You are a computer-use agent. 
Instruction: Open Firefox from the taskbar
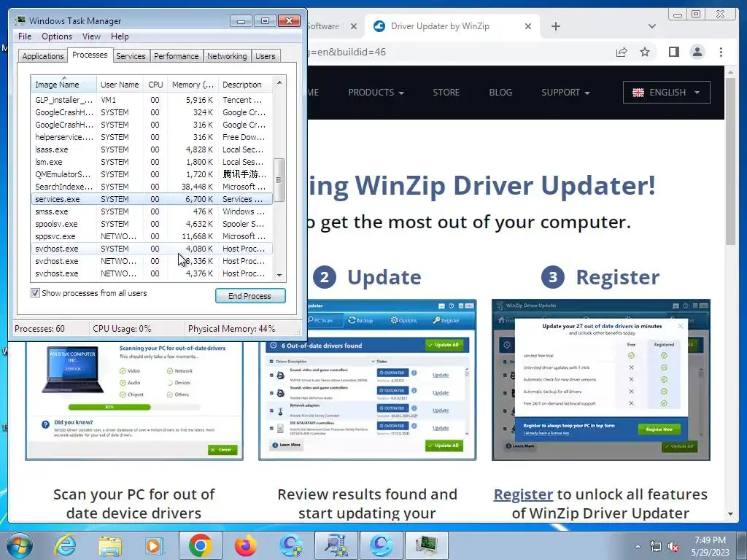coord(245,545)
